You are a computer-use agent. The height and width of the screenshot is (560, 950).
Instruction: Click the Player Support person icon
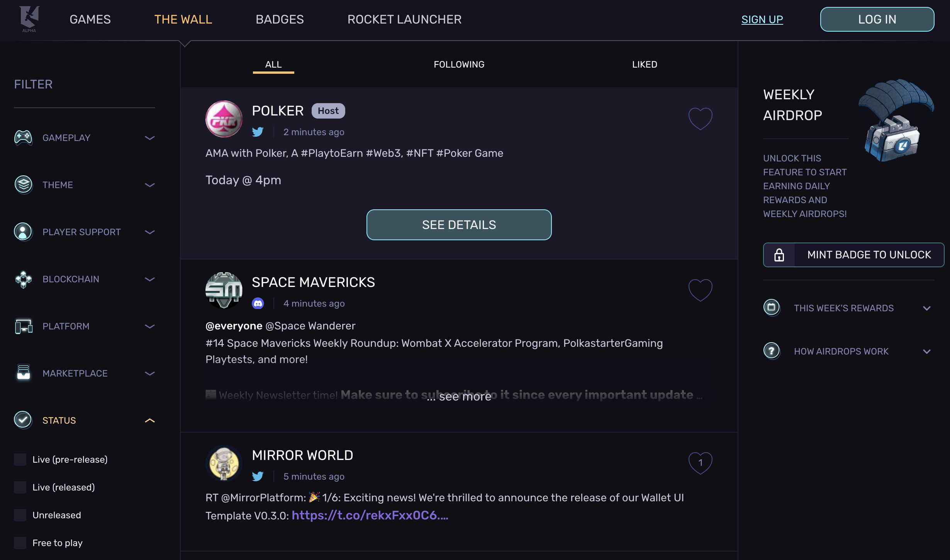[23, 232]
